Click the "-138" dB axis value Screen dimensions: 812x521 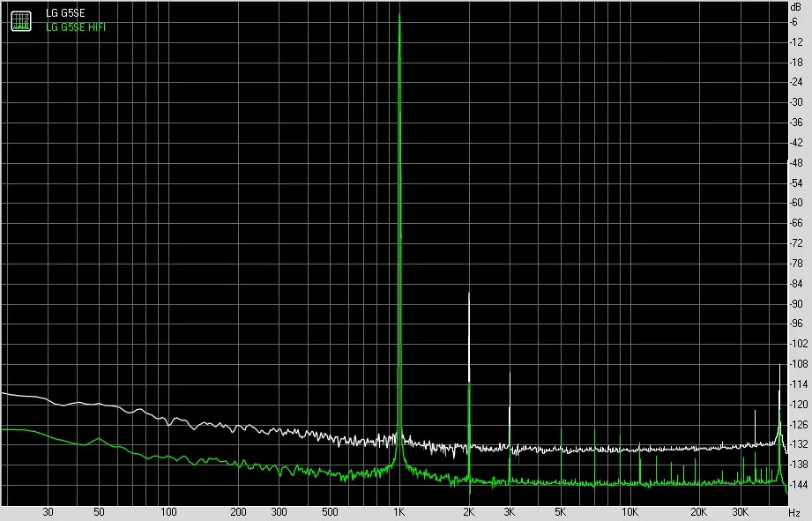(798, 464)
